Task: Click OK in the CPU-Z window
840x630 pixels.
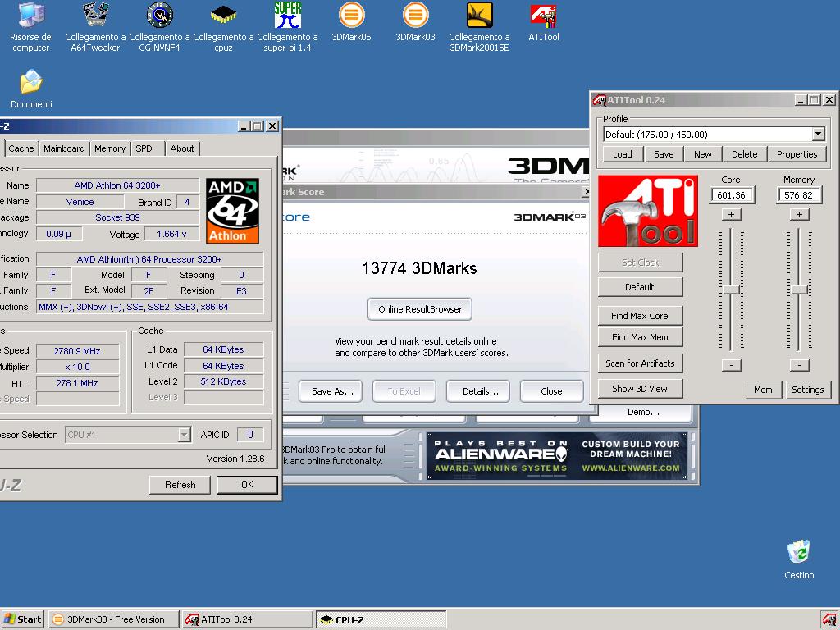Action: tap(247, 484)
